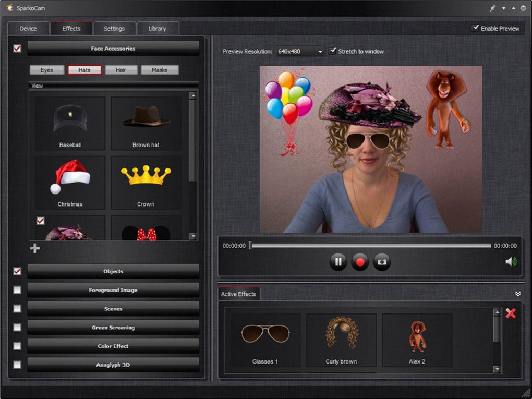Click the hats list scroll down arrow
Screen dimensions: 532x399
point(193,236)
